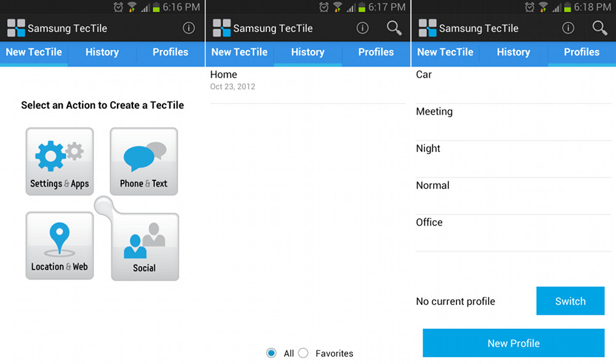Viewport: 616px width, 364px height.
Task: Show app info on the 6:16 PM screen
Action: (x=188, y=28)
